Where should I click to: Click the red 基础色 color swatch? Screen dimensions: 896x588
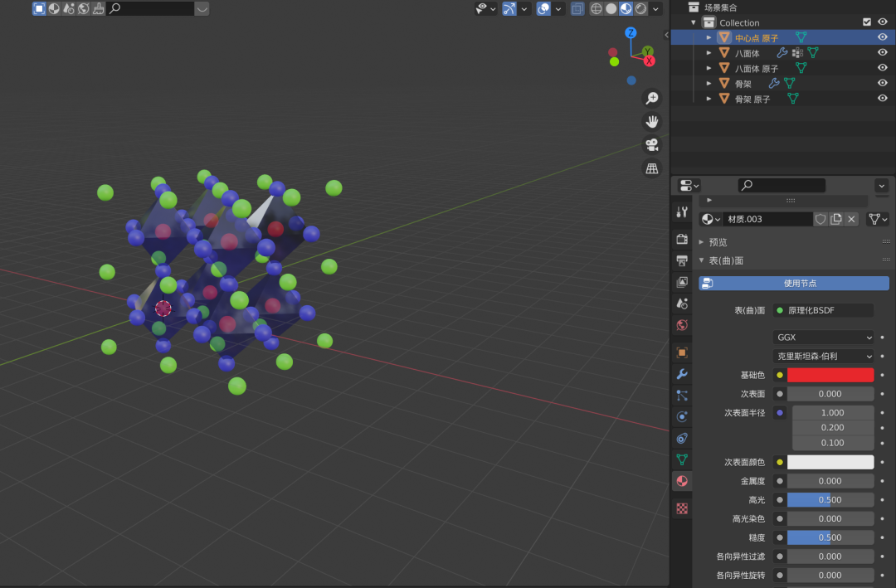(x=830, y=375)
